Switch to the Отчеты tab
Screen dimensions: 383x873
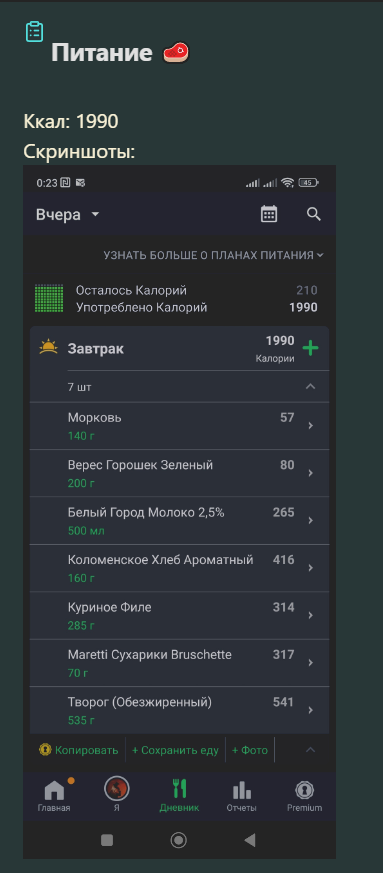(x=242, y=796)
